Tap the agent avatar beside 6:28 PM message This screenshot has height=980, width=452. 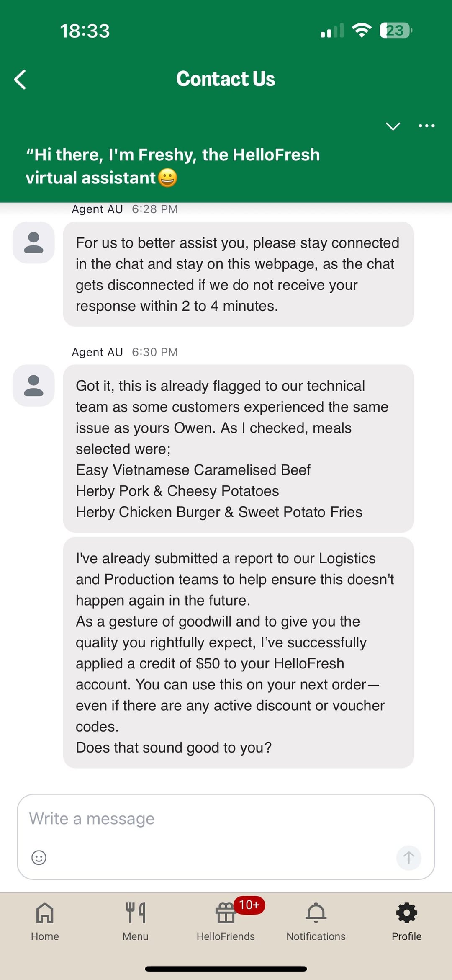[x=33, y=242]
